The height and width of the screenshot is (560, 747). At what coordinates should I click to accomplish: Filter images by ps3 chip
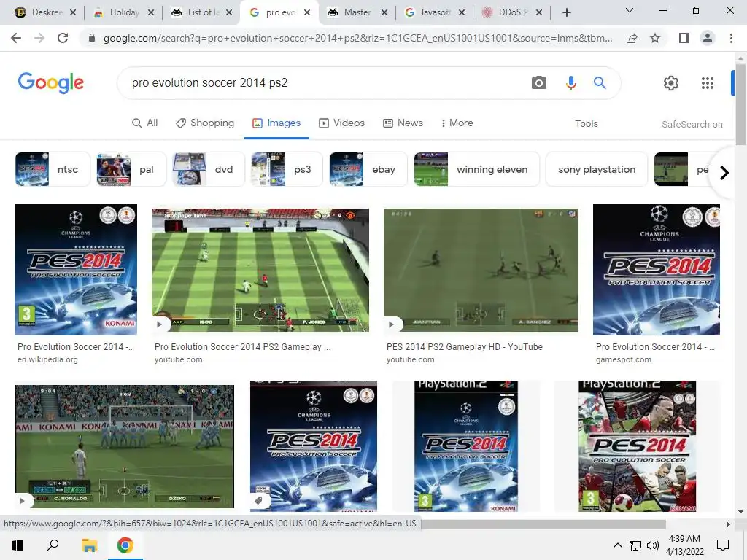click(287, 169)
